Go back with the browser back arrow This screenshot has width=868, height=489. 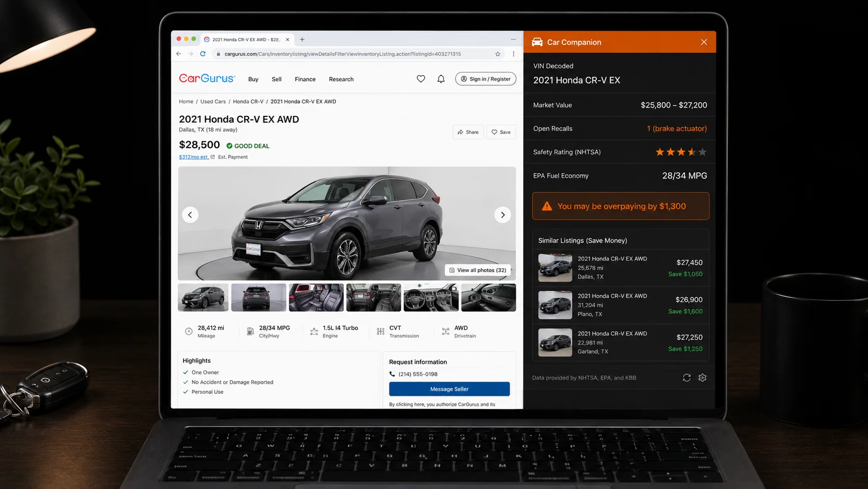[179, 54]
